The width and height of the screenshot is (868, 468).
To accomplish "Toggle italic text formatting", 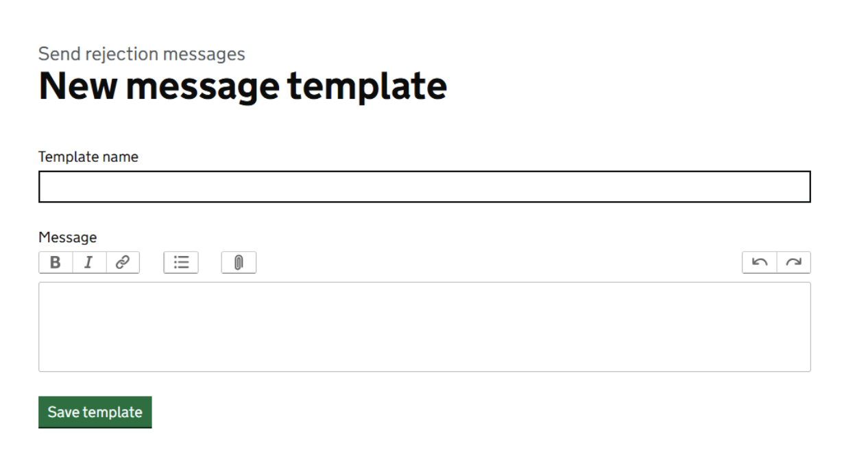I will pyautogui.click(x=89, y=262).
